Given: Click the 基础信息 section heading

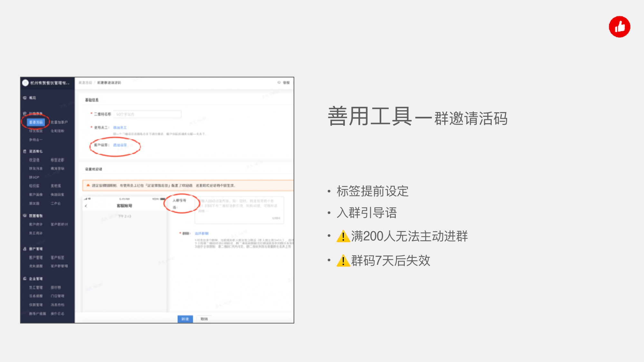Looking at the screenshot, I should point(92,100).
